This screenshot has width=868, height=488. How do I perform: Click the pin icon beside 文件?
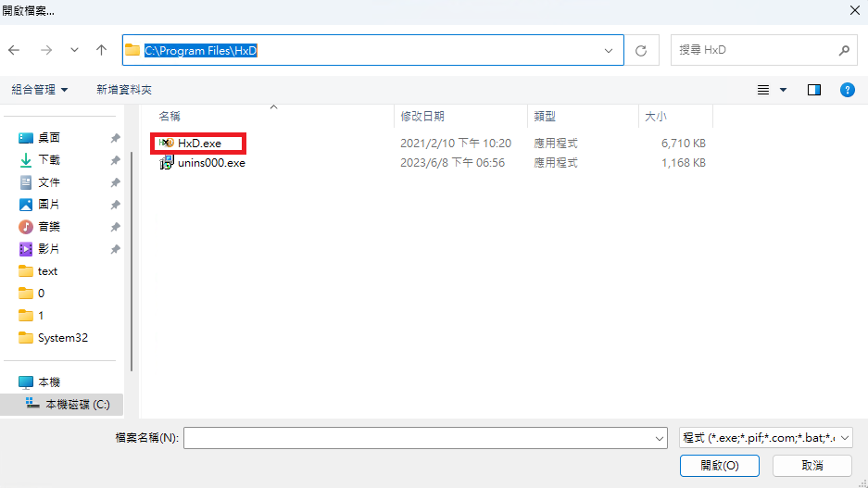(x=115, y=182)
